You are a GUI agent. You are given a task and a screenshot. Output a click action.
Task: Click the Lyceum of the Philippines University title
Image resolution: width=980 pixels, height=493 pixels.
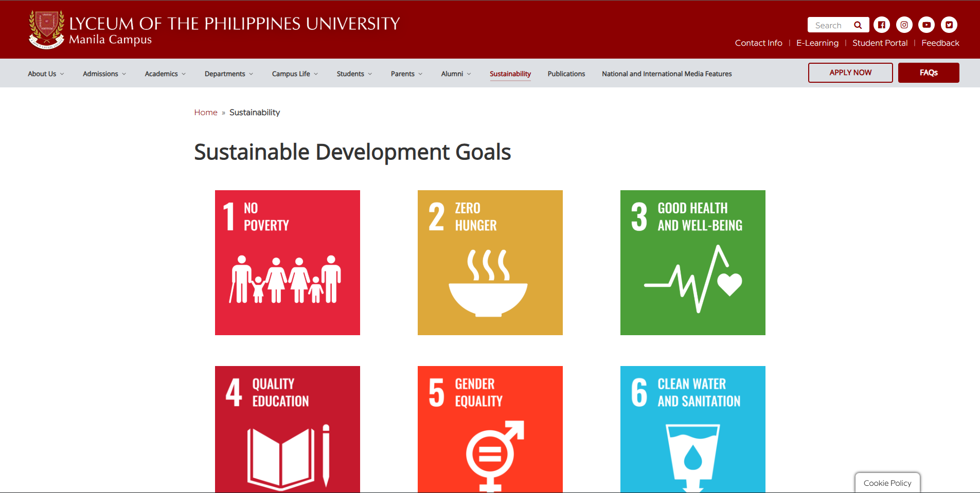pos(235,24)
